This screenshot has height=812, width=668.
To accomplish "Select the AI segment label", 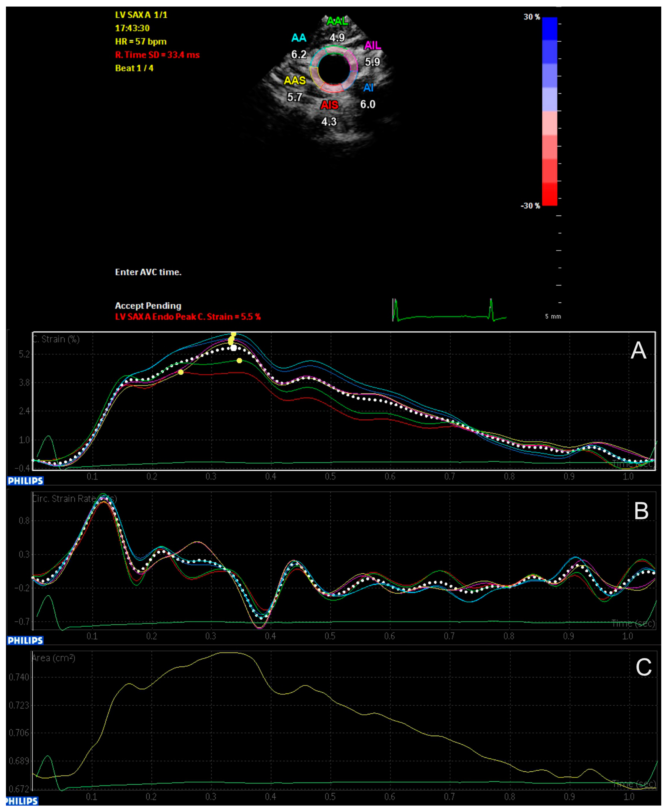I will pyautogui.click(x=368, y=88).
